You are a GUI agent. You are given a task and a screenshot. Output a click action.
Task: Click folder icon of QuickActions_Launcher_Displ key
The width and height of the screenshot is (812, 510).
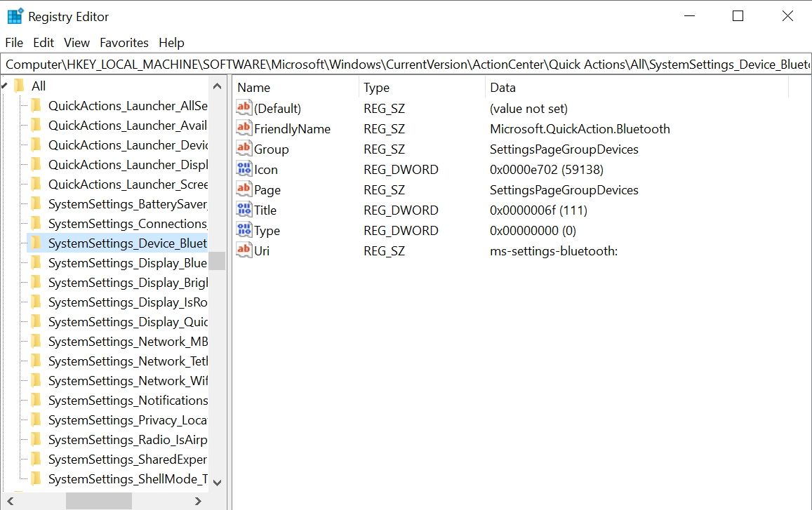tap(36, 165)
